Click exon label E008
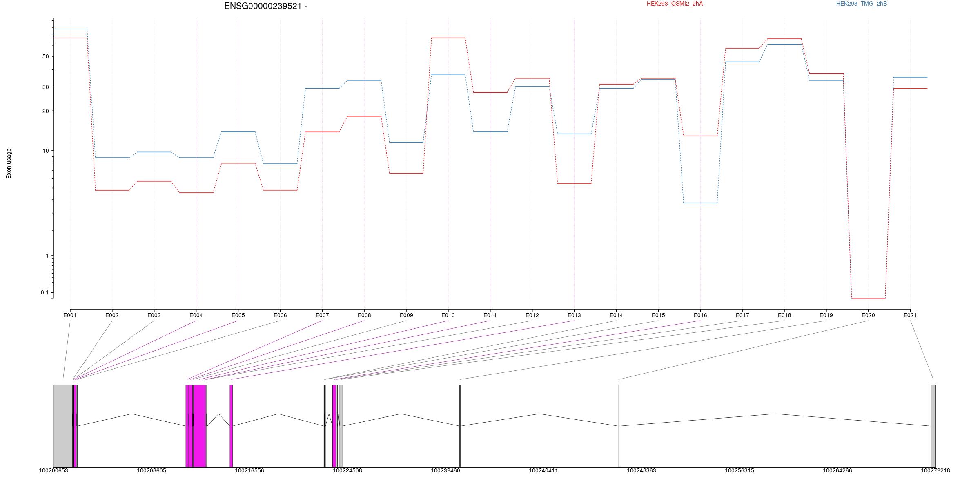 [x=364, y=315]
